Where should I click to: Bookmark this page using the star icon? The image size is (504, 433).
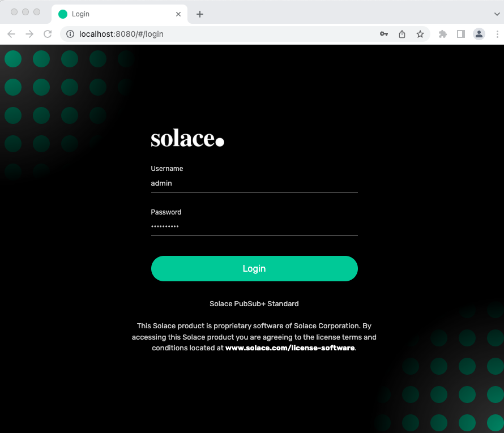pos(420,34)
